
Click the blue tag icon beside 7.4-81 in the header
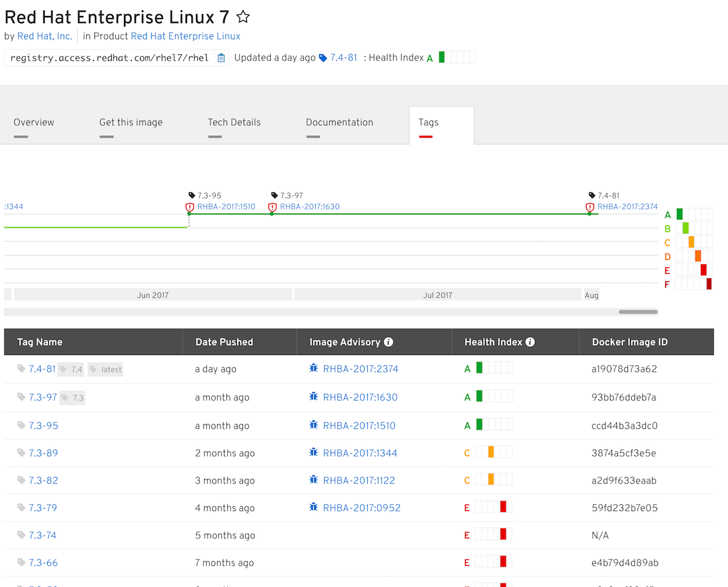[x=323, y=58]
